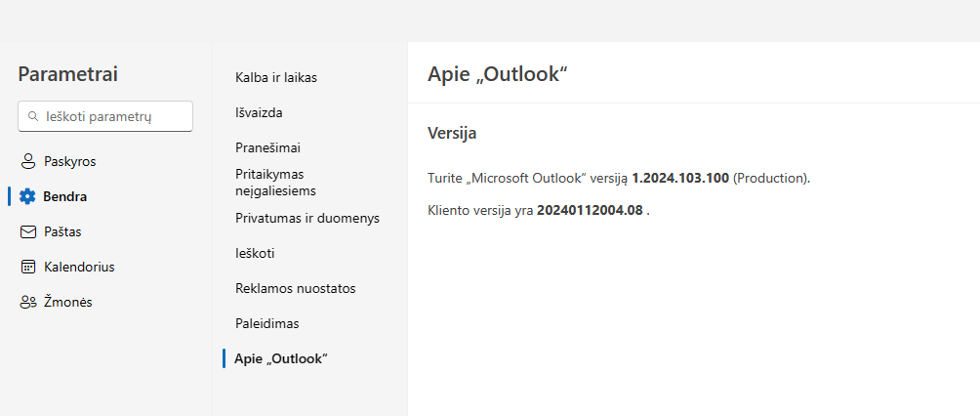
Task: Click the Apie „Outlook“ page title
Action: click(498, 74)
